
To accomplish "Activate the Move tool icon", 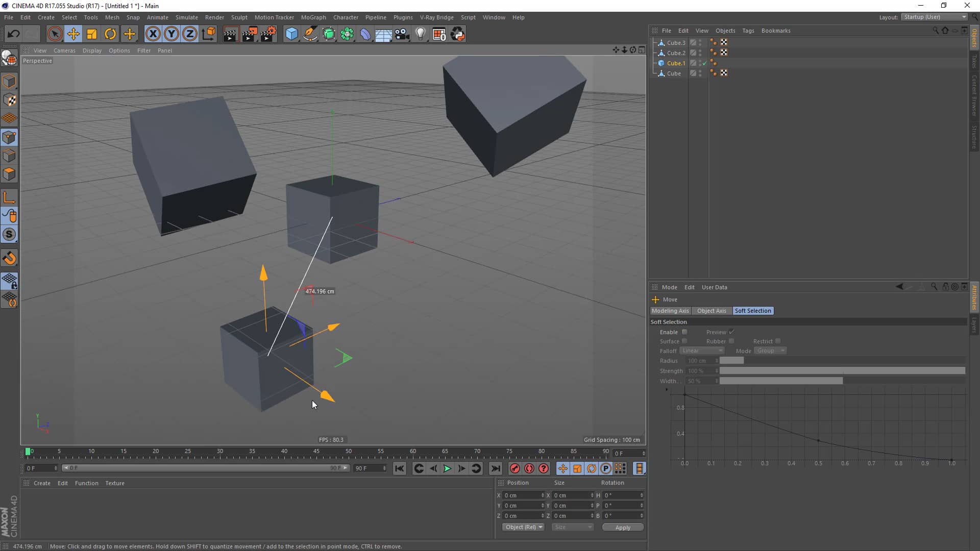I will 73,34.
